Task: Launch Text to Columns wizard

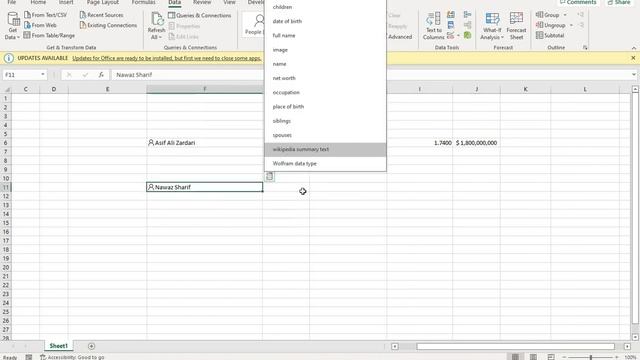Action: [433, 26]
